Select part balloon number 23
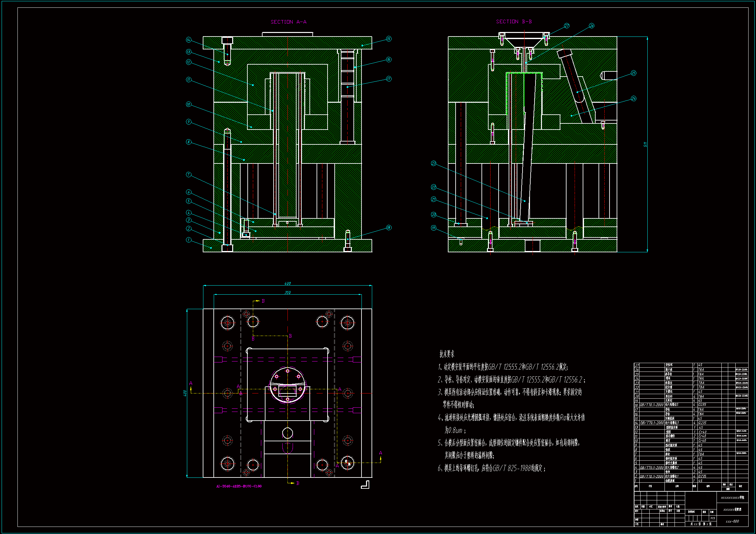This screenshot has height=534, width=756. click(434, 163)
